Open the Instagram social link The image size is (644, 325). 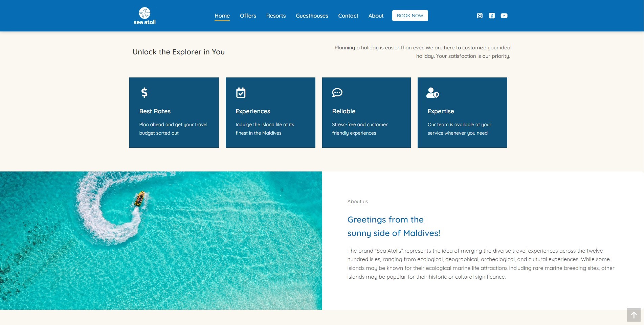point(480,16)
